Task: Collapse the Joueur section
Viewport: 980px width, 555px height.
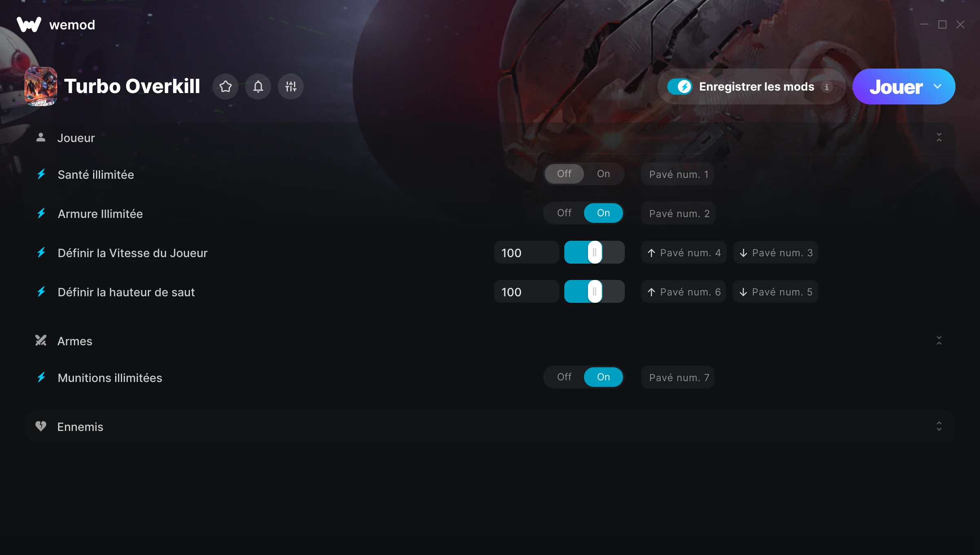Action: tap(939, 138)
